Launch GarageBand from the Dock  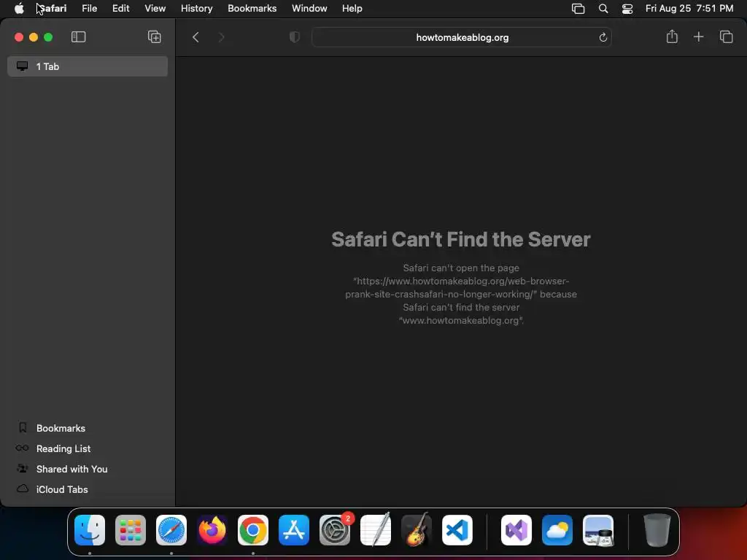[417, 529]
